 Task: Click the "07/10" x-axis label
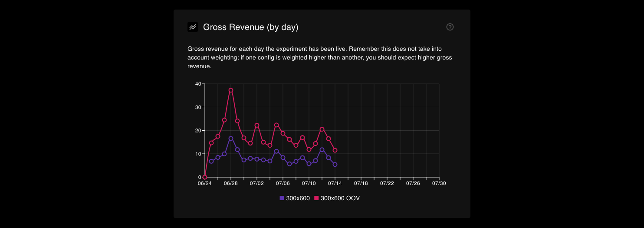click(x=309, y=183)
